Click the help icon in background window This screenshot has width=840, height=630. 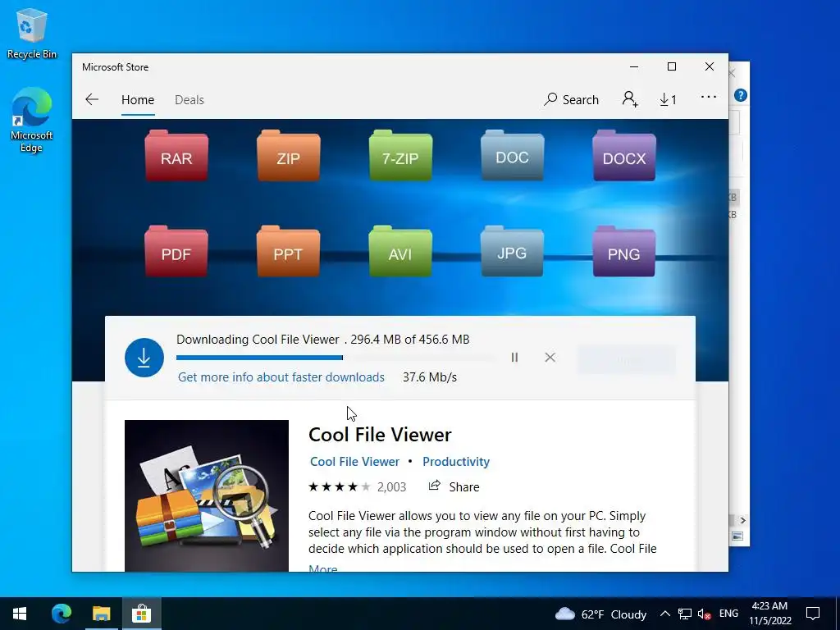741,95
